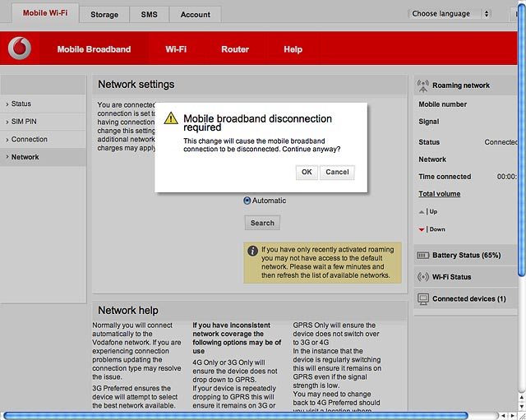Open Status in the left sidebar
526x420 pixels.
click(43, 104)
